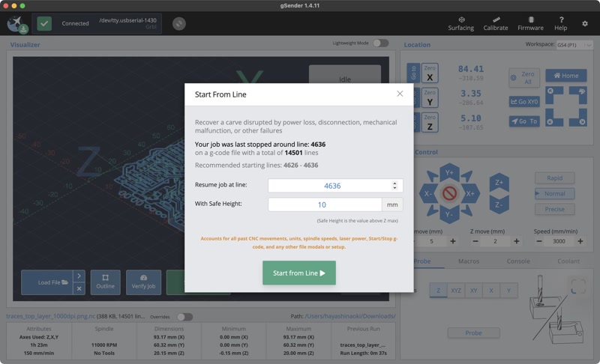Click the Home button
The width and height of the screenshot is (600, 364).
tap(566, 76)
